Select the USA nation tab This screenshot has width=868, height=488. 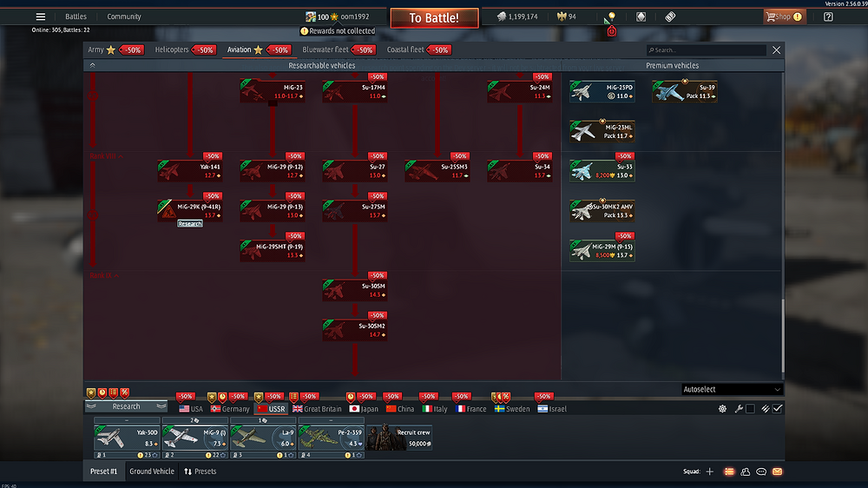coord(191,409)
